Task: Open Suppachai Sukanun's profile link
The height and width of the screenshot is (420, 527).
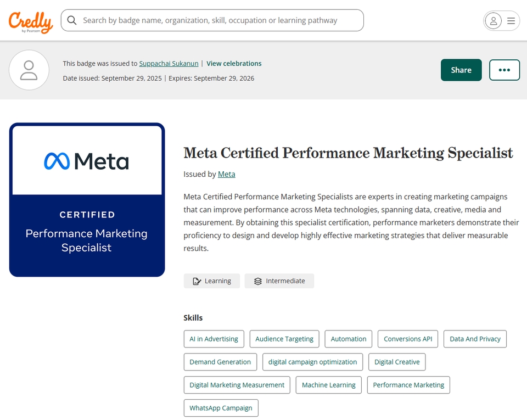Action: (169, 64)
